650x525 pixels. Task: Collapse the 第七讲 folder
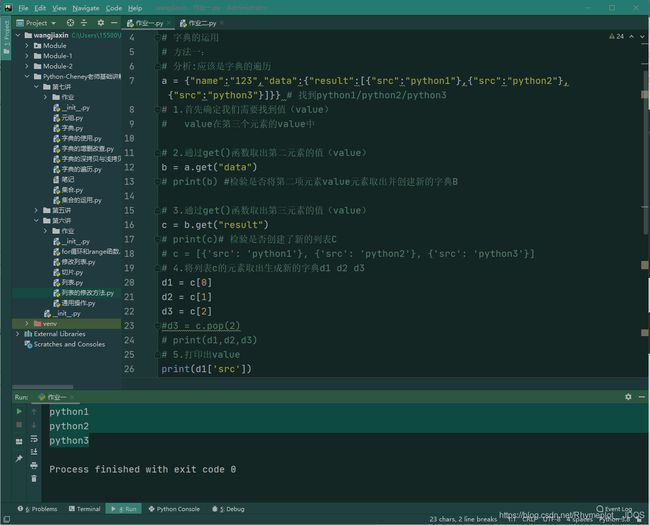click(x=36, y=87)
